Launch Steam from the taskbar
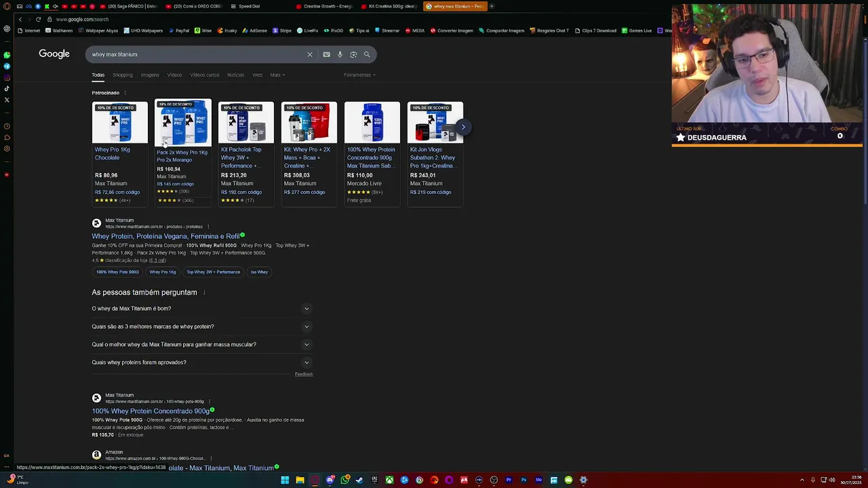 (x=359, y=480)
